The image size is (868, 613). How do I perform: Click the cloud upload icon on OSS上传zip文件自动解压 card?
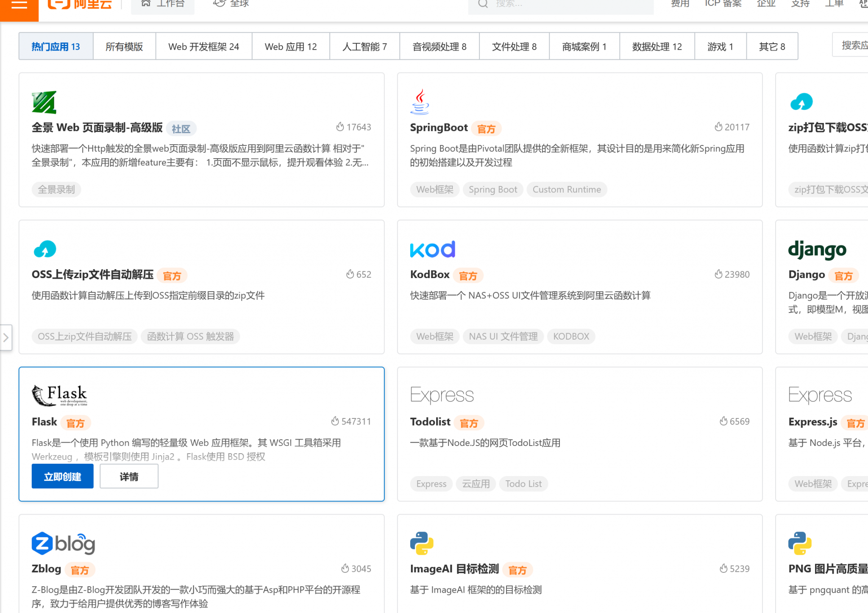[x=45, y=249]
